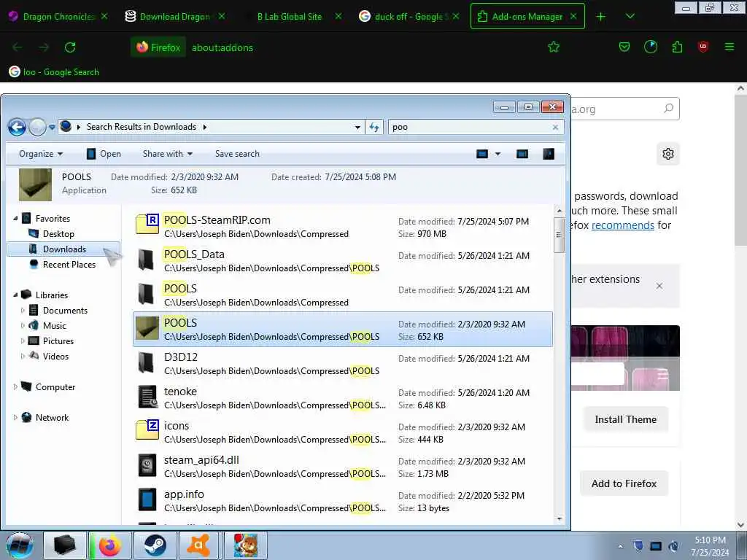Select Recent Places in Favorites
747x560 pixels.
coord(69,264)
